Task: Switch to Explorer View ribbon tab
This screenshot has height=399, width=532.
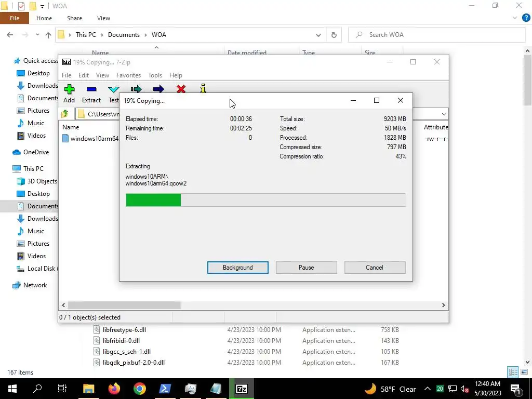Action: (103, 18)
